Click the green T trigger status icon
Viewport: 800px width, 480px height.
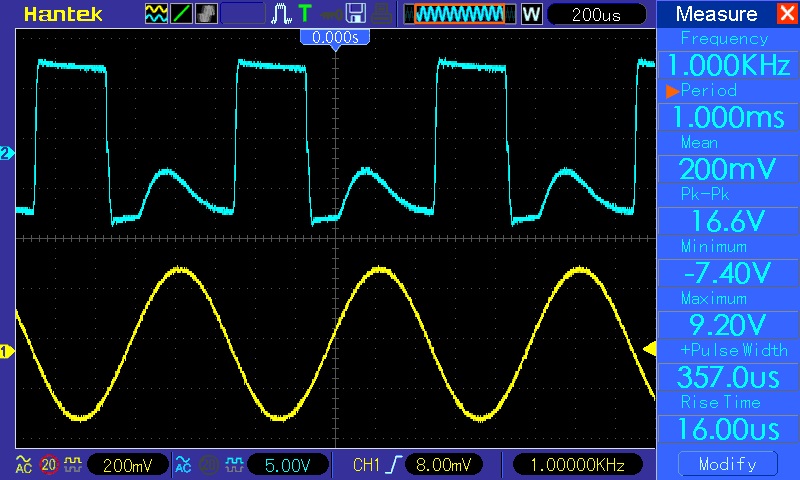pos(304,14)
